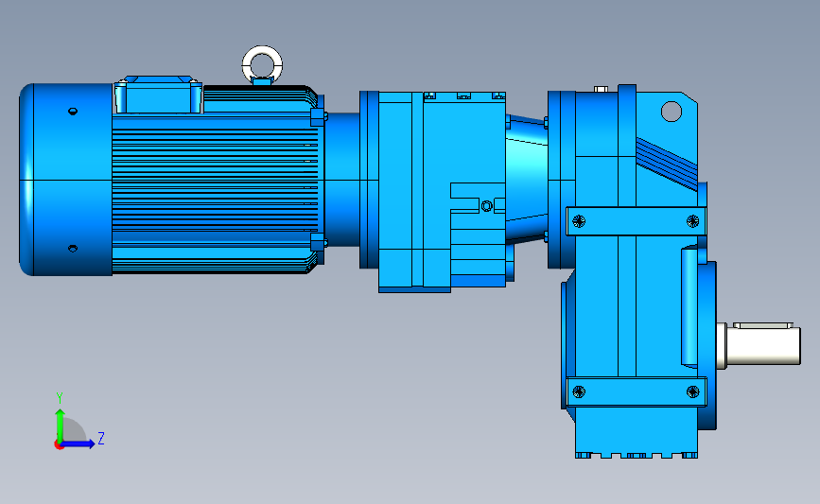This screenshot has width=820, height=504.
Task: Select the motor terminal box on top
Action: (158, 95)
